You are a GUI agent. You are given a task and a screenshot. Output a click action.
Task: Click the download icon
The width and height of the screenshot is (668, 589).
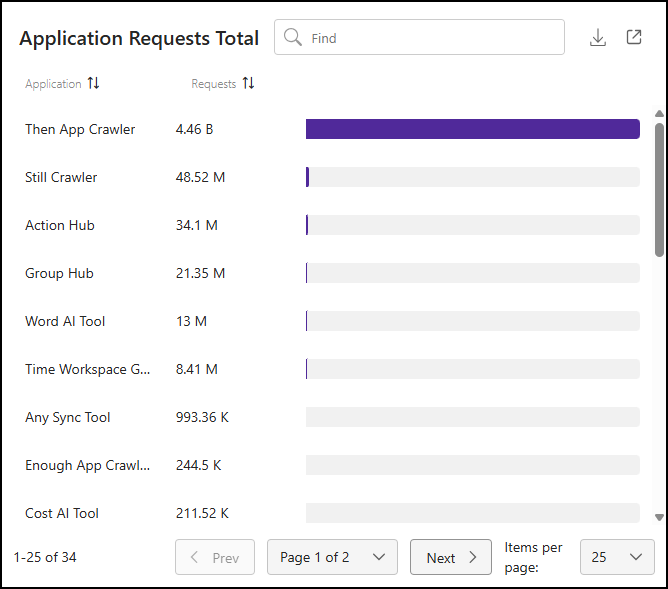click(x=598, y=37)
